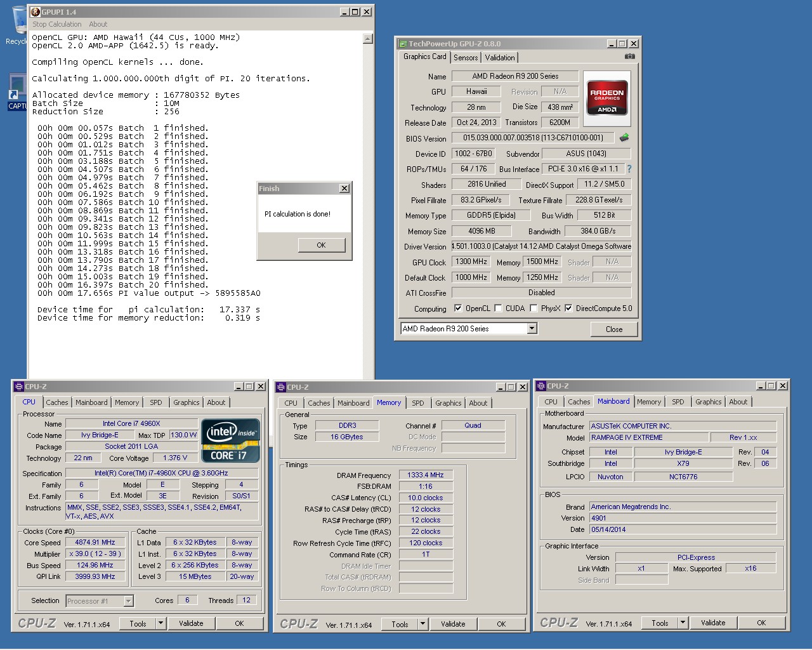The height and width of the screenshot is (650, 812).
Task: Click the GPU-Z screenshot camera icon
Action: coord(629,56)
